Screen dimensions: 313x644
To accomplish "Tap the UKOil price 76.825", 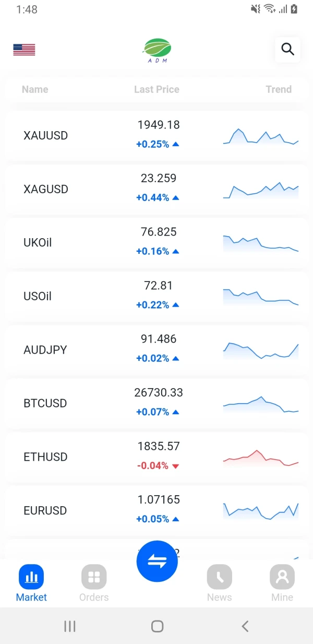I will 159,232.
